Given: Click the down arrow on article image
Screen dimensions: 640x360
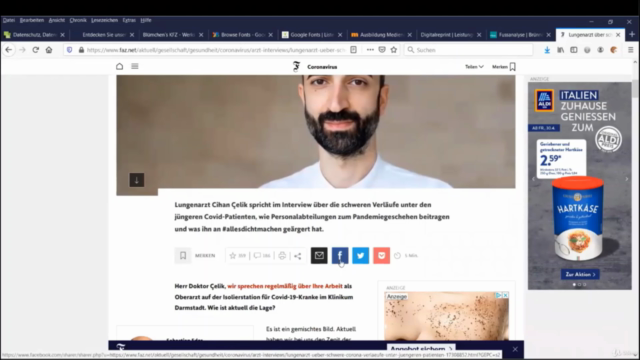Looking at the screenshot, I should [x=137, y=180].
